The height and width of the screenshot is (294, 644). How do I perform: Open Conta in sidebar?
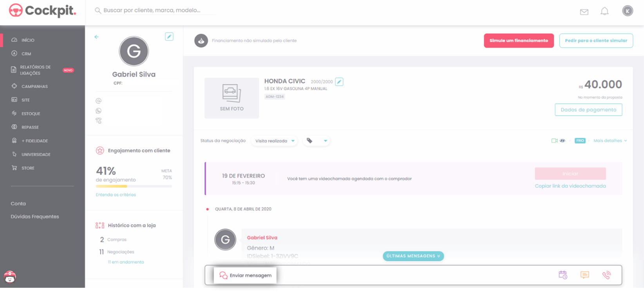[18, 204]
